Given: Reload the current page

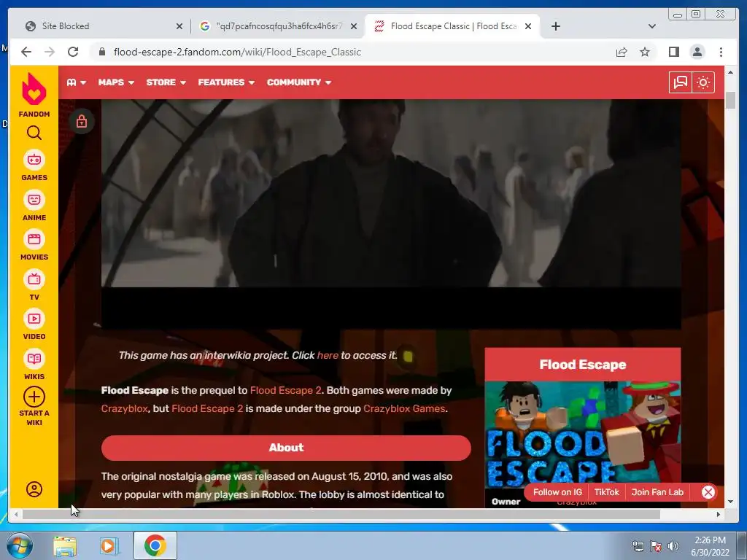Looking at the screenshot, I should (73, 52).
